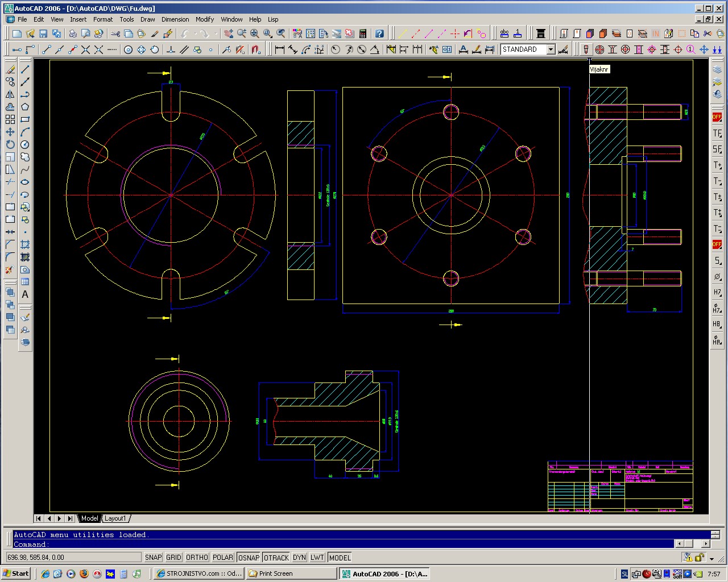Click the Plot (printer) toolbar icon
This screenshot has height=582, width=728.
[x=73, y=34]
